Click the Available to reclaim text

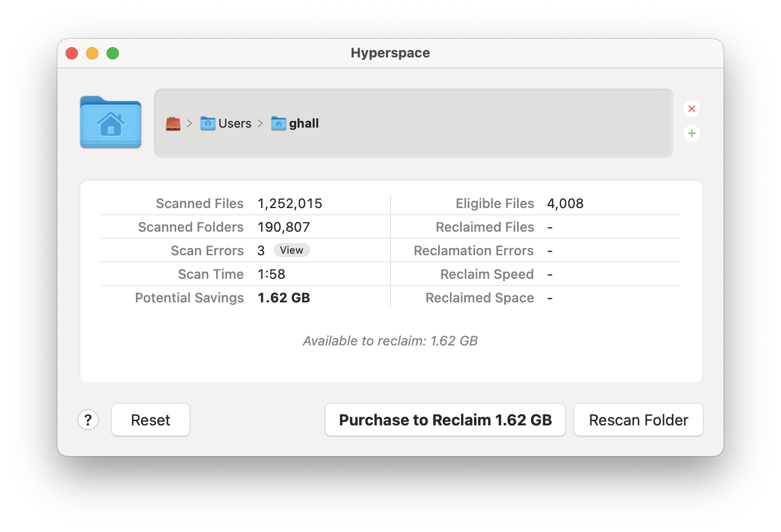coord(391,341)
